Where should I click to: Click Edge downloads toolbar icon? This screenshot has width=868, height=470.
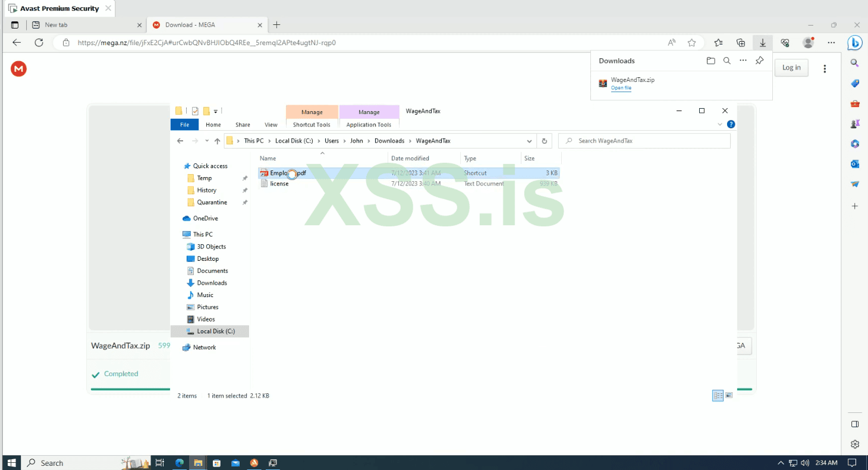pos(762,43)
